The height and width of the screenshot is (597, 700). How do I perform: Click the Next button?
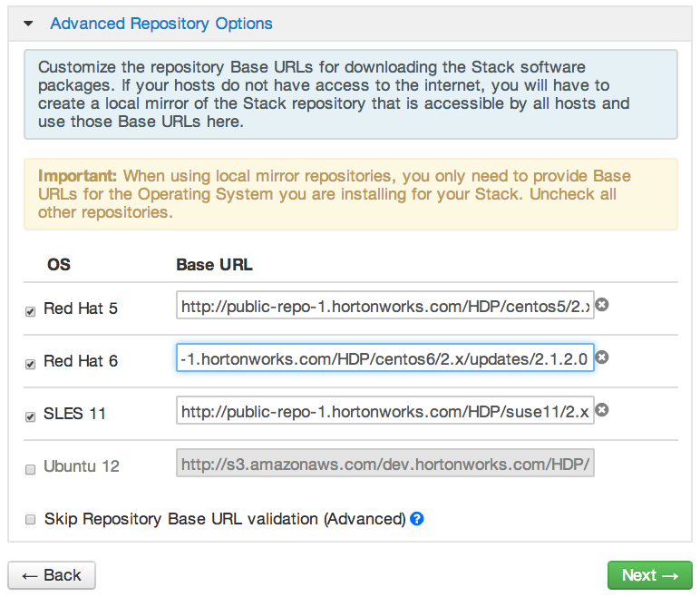point(649,575)
